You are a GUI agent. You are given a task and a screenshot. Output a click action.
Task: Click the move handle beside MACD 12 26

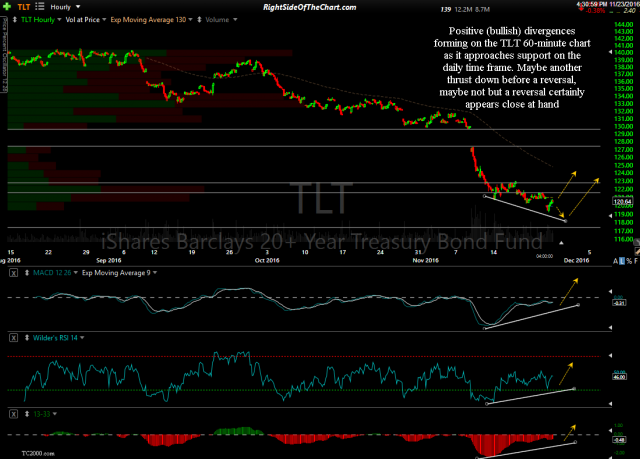point(27,273)
